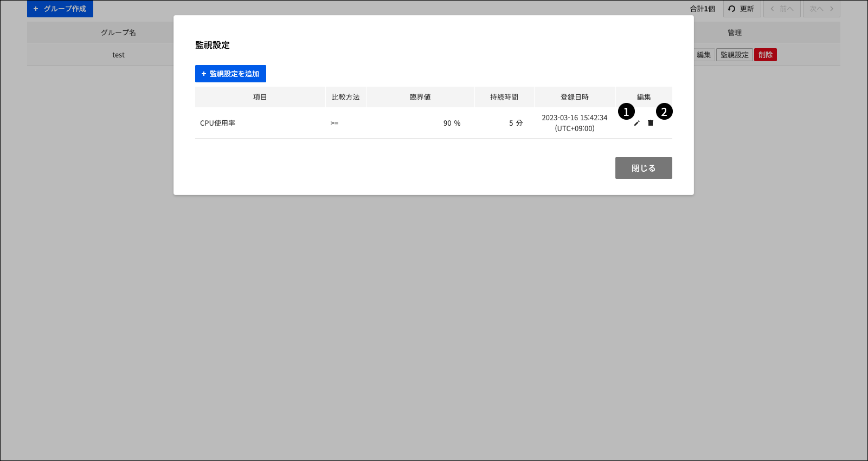Go to previous page with 前へ
The height and width of the screenshot is (461, 868).
782,9
